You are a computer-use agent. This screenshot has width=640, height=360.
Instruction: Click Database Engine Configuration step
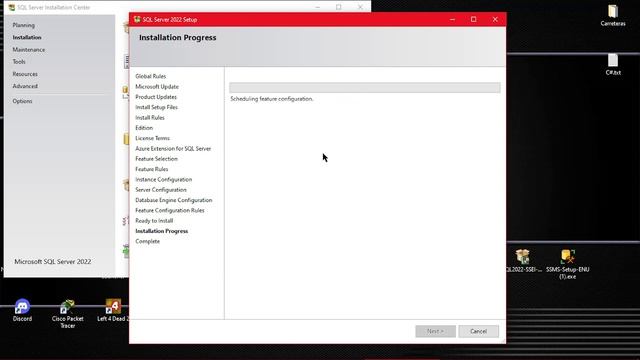pyautogui.click(x=173, y=200)
